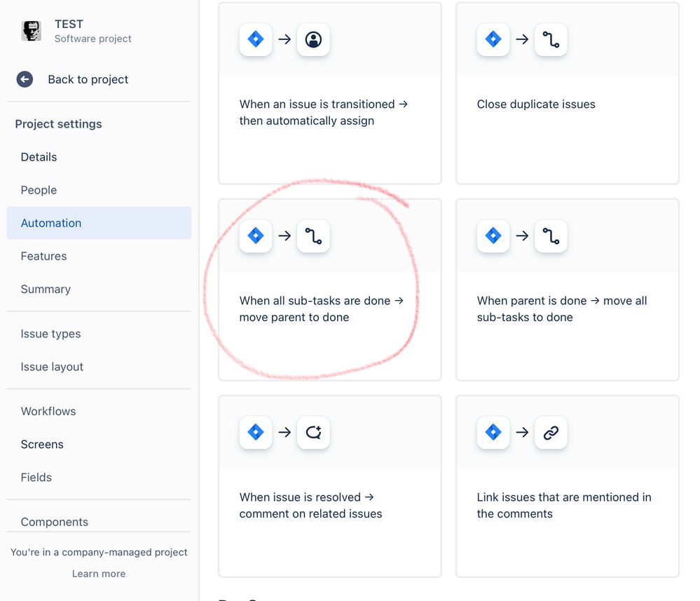Navigate to Issue types
Viewport: 700px width, 601px height.
click(x=51, y=334)
